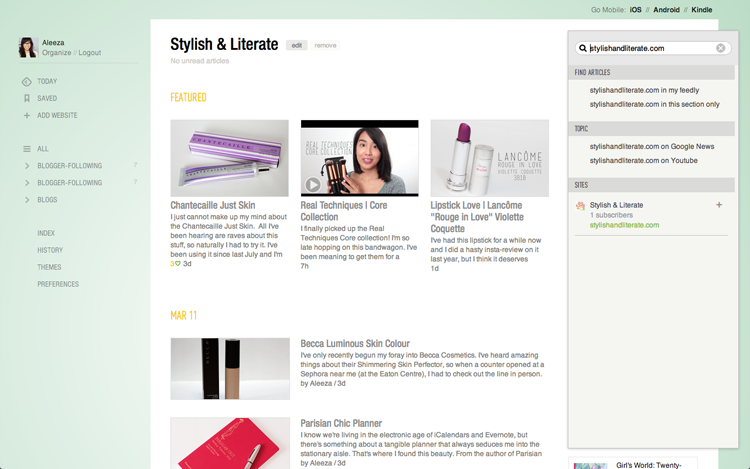Click the edit button beside the title
The width and height of the screenshot is (750, 469).
coord(297,45)
